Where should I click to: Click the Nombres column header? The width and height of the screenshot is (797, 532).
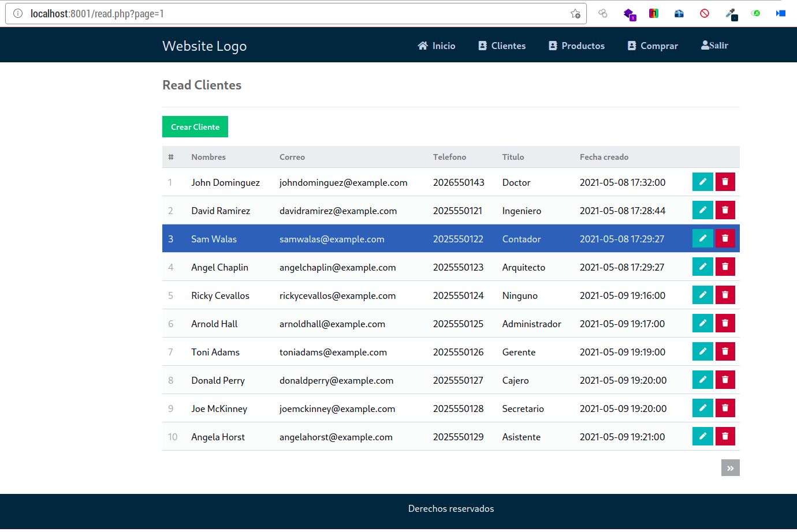pos(208,157)
